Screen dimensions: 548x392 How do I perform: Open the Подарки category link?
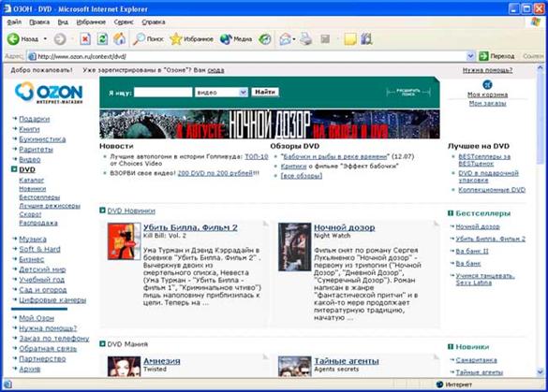click(x=35, y=119)
